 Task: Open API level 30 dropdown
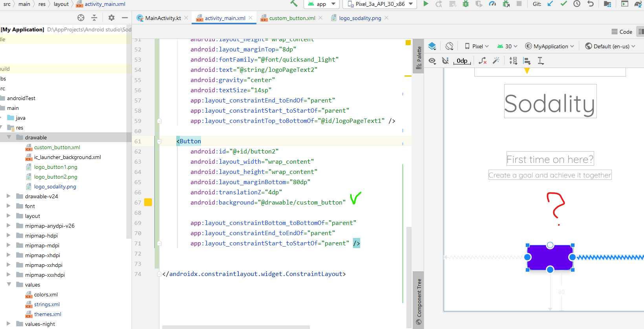[507, 46]
